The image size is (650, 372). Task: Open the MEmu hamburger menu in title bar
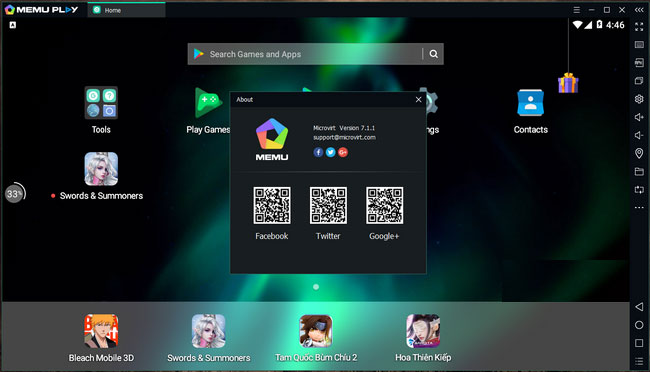pos(576,10)
